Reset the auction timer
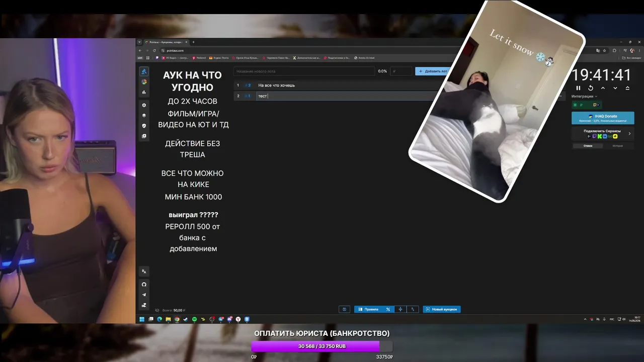The width and height of the screenshot is (644, 362). tap(591, 88)
